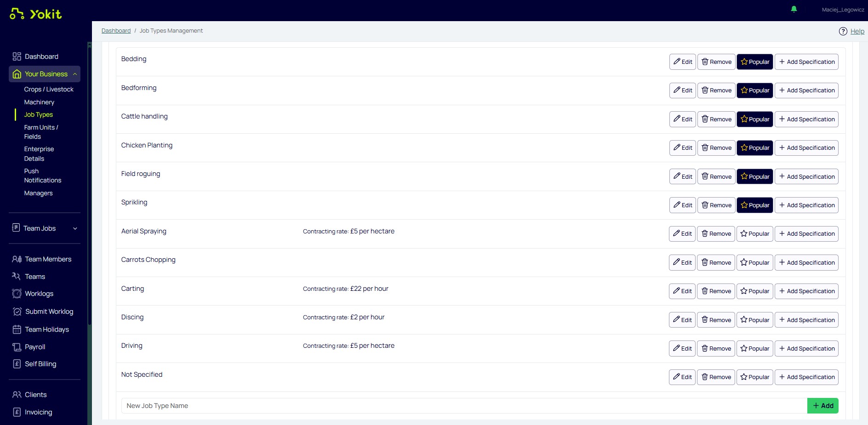868x425 pixels.
Task: Open Crops / Livestock submenu item
Action: click(x=49, y=89)
